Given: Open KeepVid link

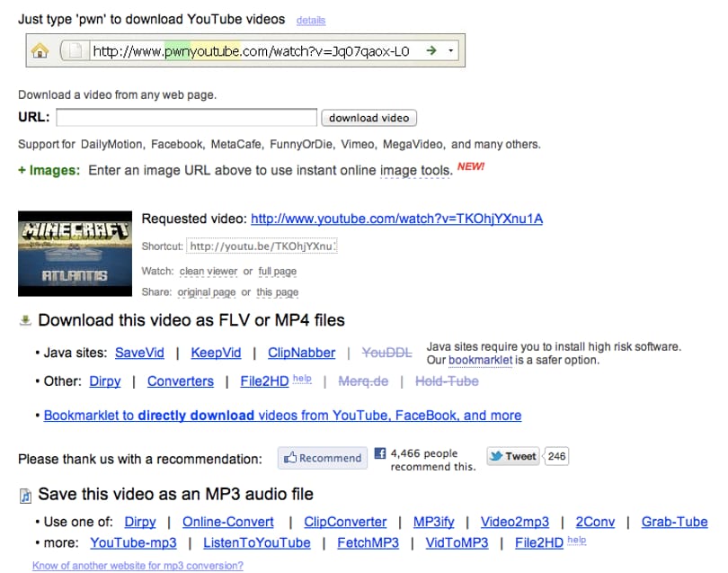Looking at the screenshot, I should [216, 353].
